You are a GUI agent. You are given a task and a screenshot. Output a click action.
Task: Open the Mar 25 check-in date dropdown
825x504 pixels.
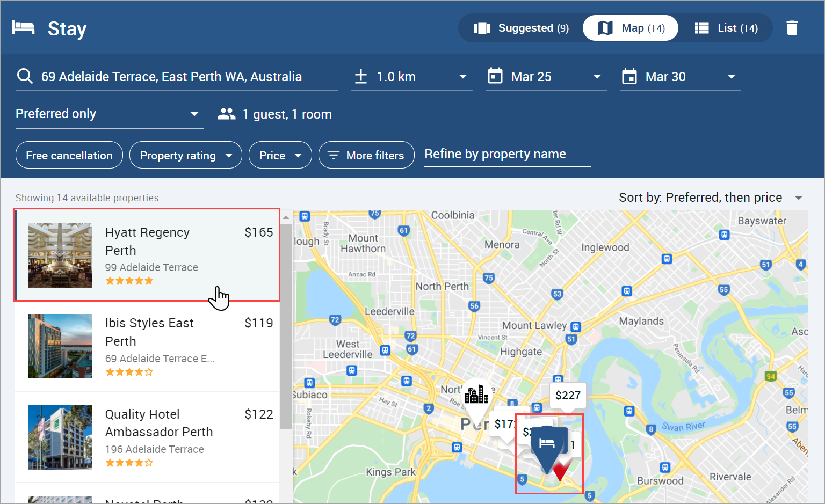(x=546, y=77)
